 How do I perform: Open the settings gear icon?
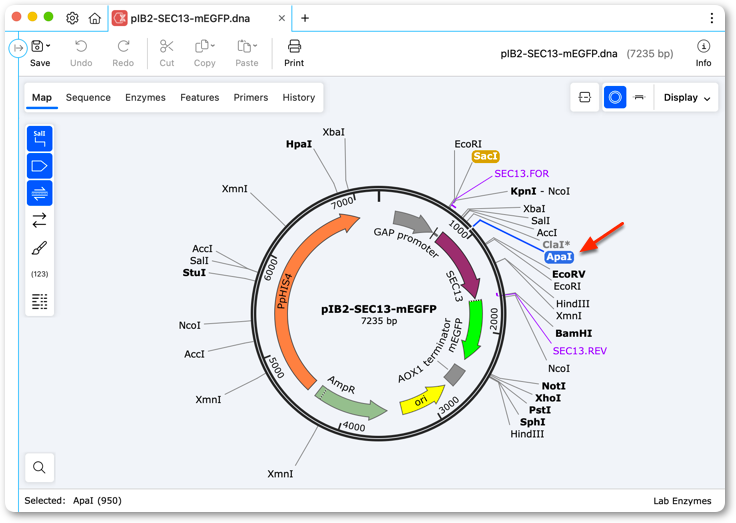point(72,18)
